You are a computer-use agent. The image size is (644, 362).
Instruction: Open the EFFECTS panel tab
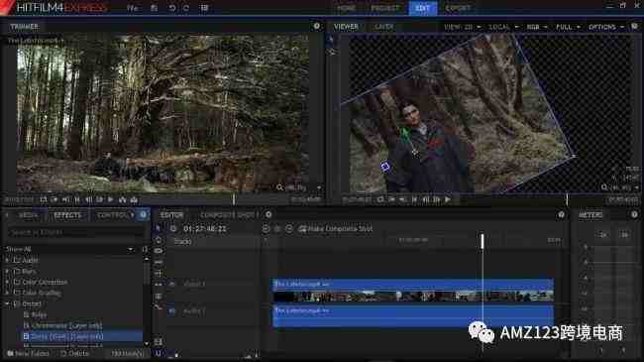[67, 215]
